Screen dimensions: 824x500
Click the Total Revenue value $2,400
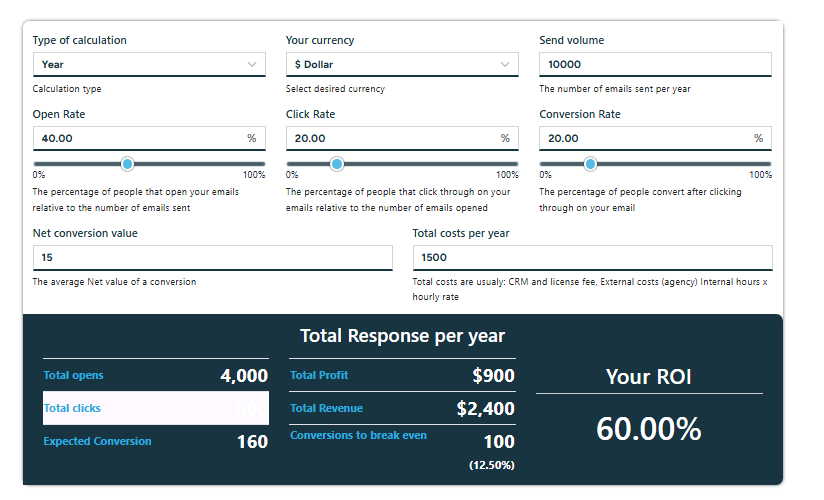coord(485,408)
